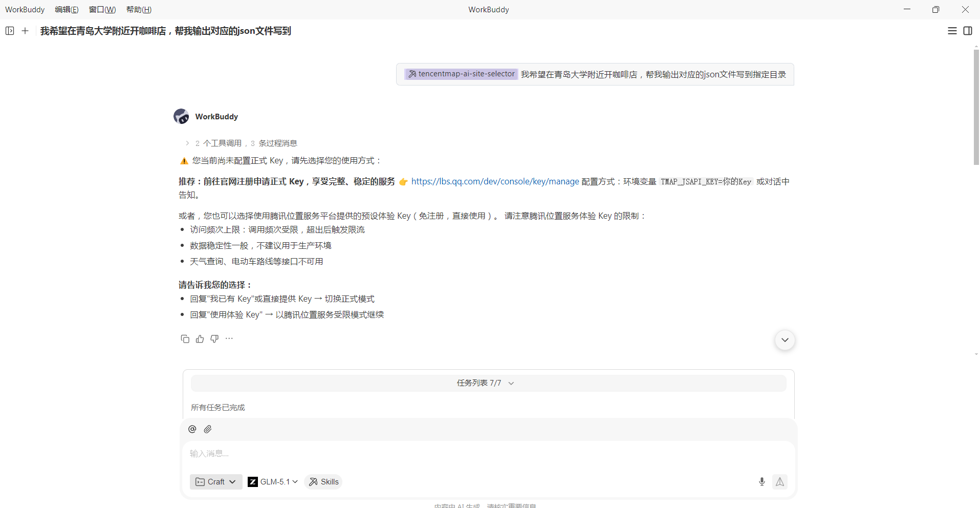Click the WorkBuddy sender name

(216, 117)
